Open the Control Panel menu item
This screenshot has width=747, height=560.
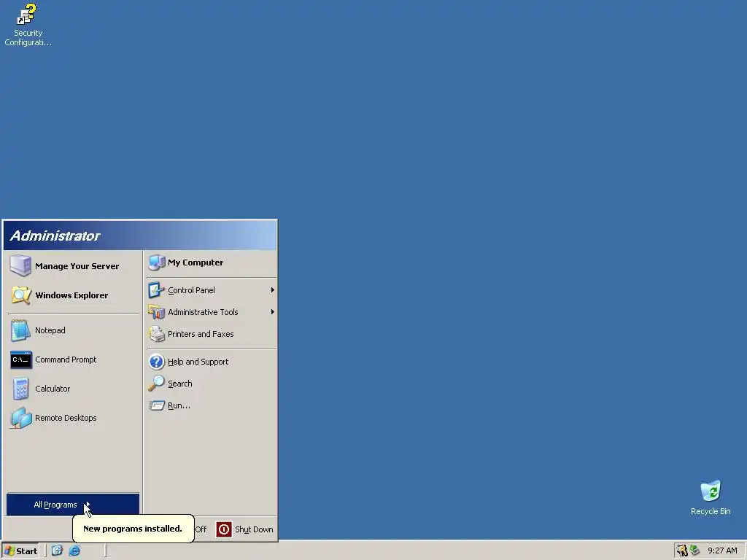pos(211,290)
